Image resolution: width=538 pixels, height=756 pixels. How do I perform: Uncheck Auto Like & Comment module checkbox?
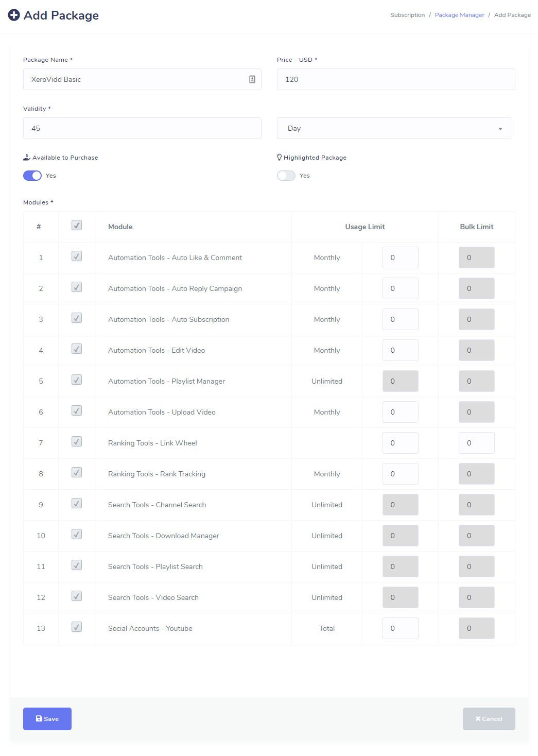tap(77, 256)
